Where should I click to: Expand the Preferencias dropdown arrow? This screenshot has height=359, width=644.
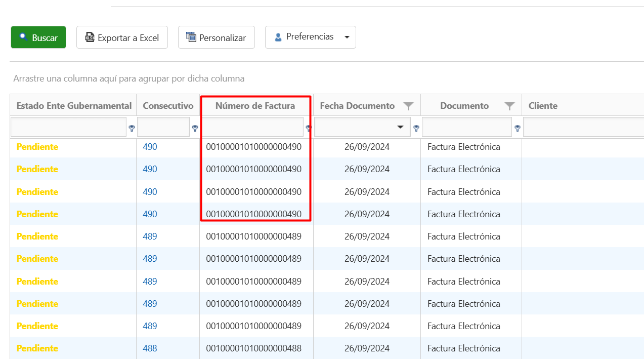point(347,37)
